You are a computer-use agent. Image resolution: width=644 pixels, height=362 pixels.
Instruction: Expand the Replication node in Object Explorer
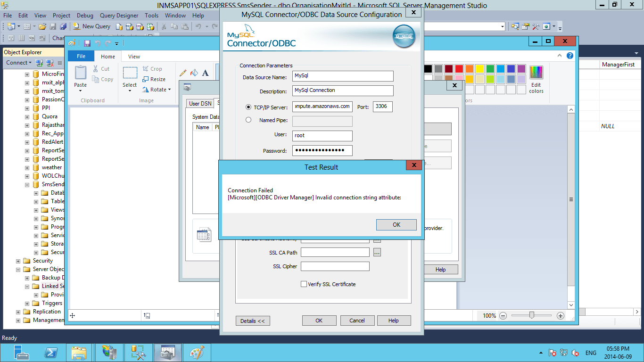click(x=18, y=312)
